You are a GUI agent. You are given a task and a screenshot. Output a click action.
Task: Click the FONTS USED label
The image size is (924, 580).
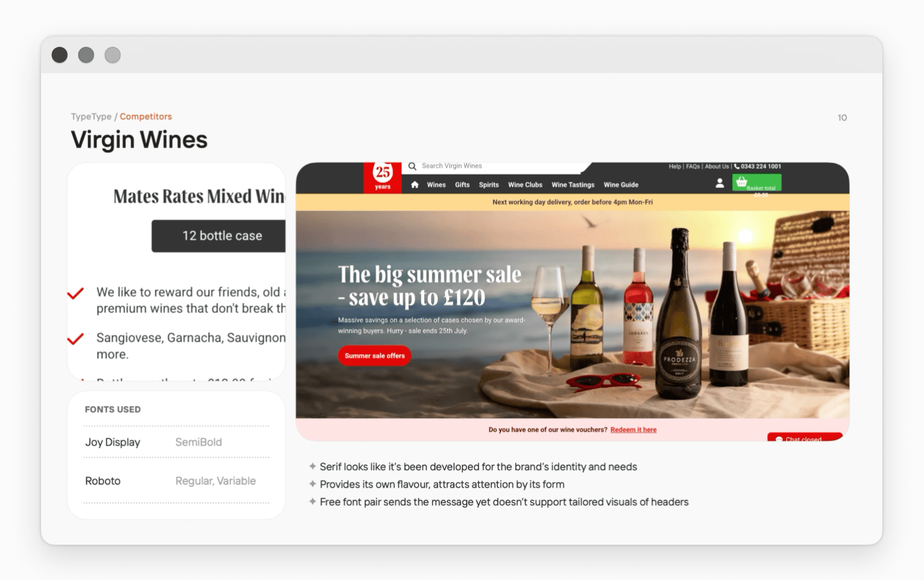113,409
